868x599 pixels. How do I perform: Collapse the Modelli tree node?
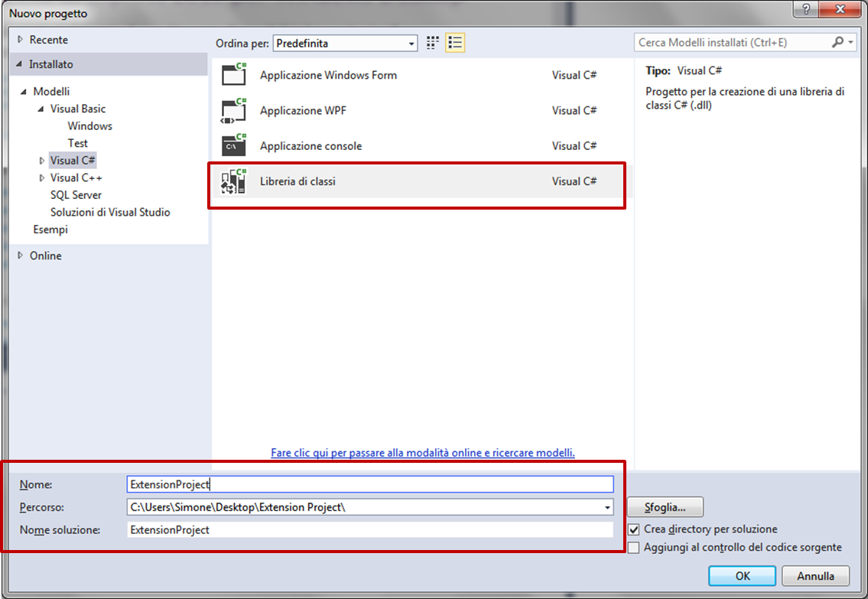click(x=23, y=91)
